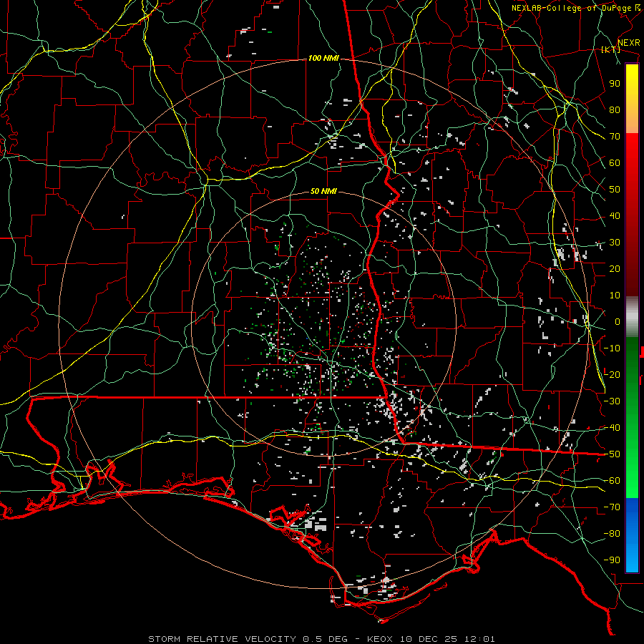Viewport: 644px width, 644px height.
Task: Click the 0 value on the velocity scale
Action: (x=618, y=322)
